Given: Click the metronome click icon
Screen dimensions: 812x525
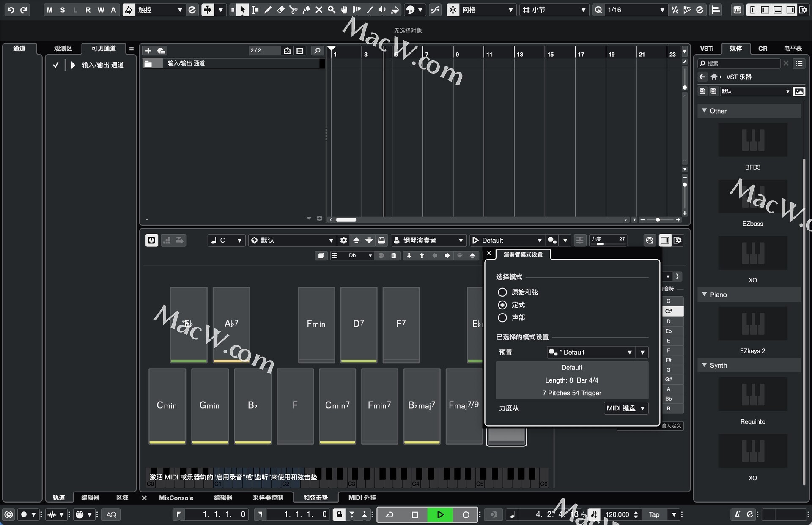Looking at the screenshot, I should [x=737, y=514].
